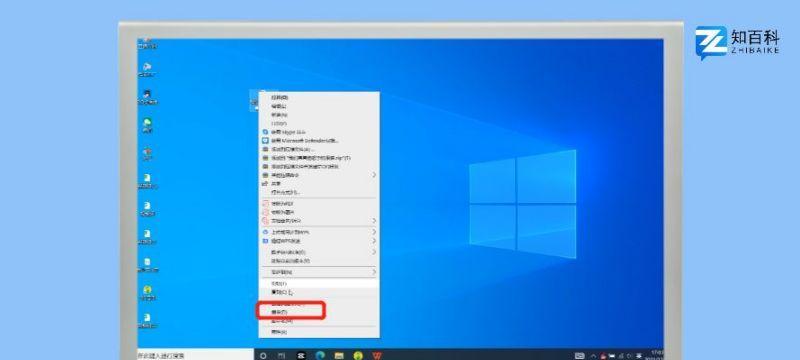Click the input method keyboard tray icon
The height and width of the screenshot is (360, 800).
pos(579,355)
